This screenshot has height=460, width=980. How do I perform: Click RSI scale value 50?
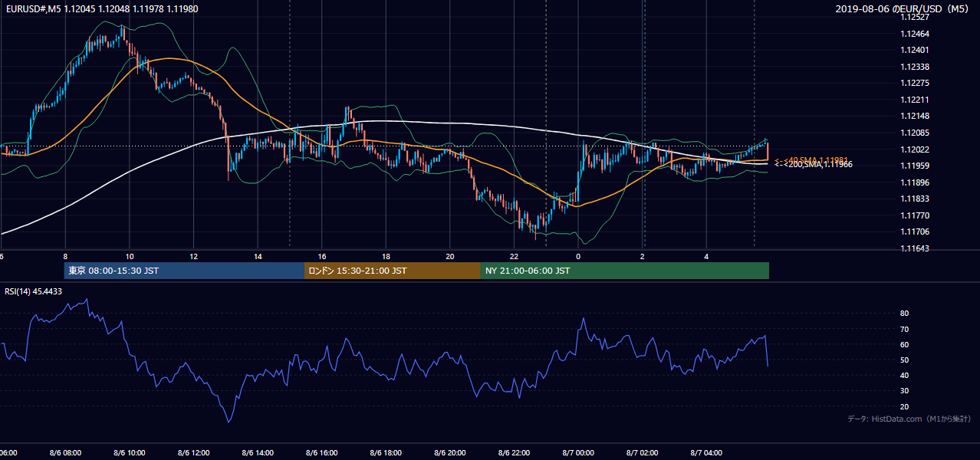(905, 360)
